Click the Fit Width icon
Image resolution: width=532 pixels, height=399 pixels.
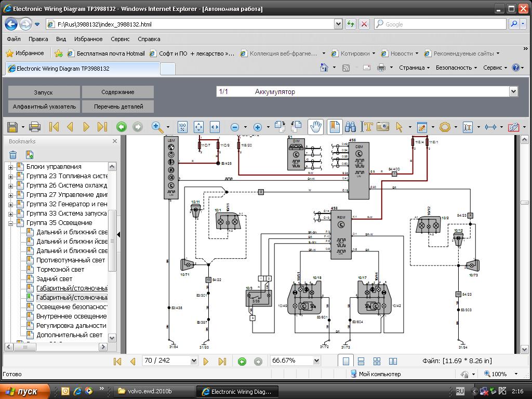coord(215,127)
